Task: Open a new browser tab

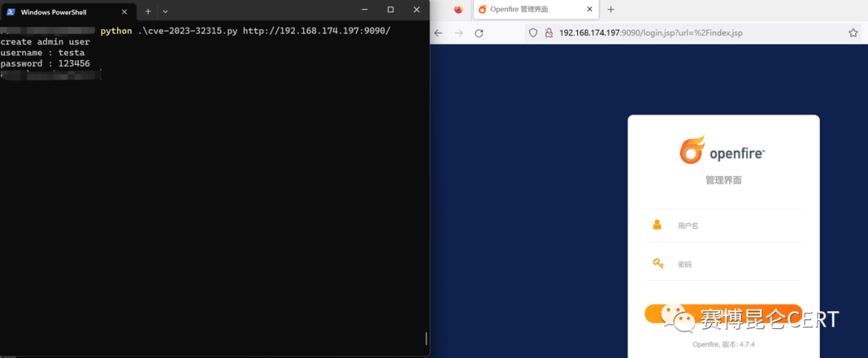Action: [x=611, y=10]
